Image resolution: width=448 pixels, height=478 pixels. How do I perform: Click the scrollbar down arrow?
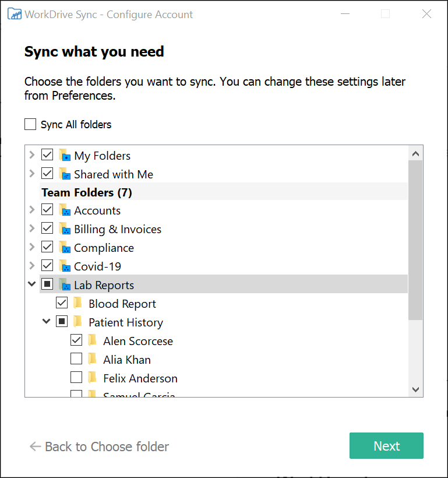pyautogui.click(x=415, y=389)
